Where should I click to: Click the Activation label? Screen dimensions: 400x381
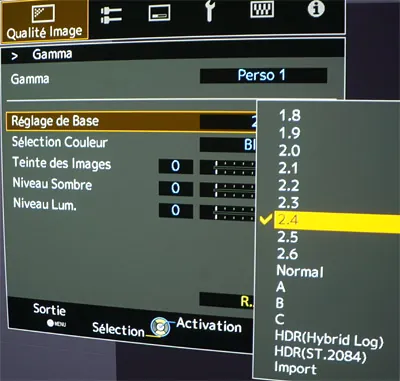tap(209, 325)
